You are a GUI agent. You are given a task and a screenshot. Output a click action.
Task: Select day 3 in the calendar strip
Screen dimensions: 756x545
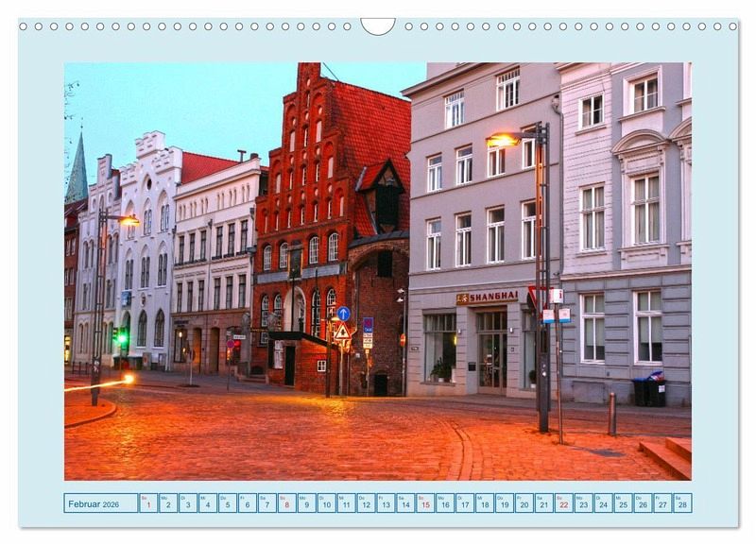188,502
